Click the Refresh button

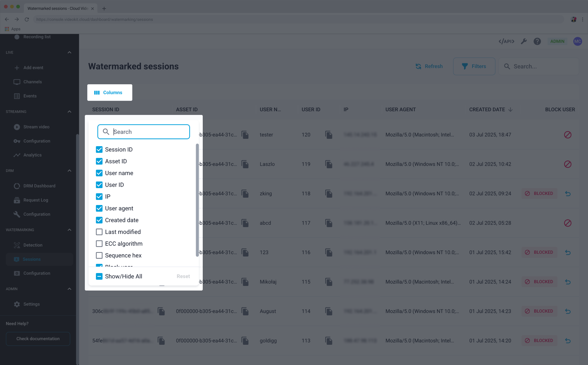pos(429,67)
